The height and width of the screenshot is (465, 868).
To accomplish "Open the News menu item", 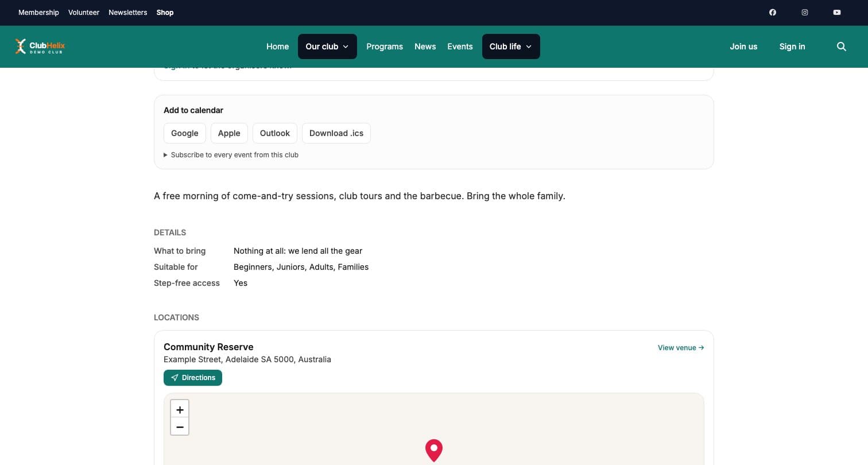I will (x=425, y=46).
